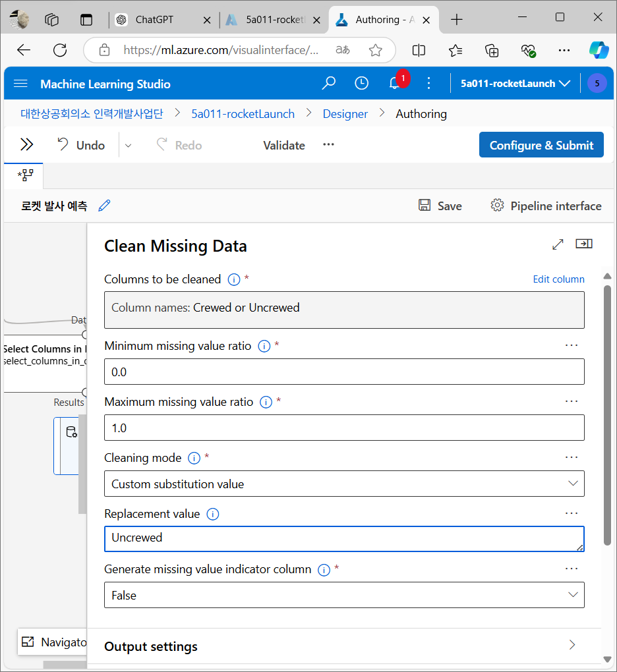
Task: Show info for Generate missing value indicator
Action: coord(324,570)
